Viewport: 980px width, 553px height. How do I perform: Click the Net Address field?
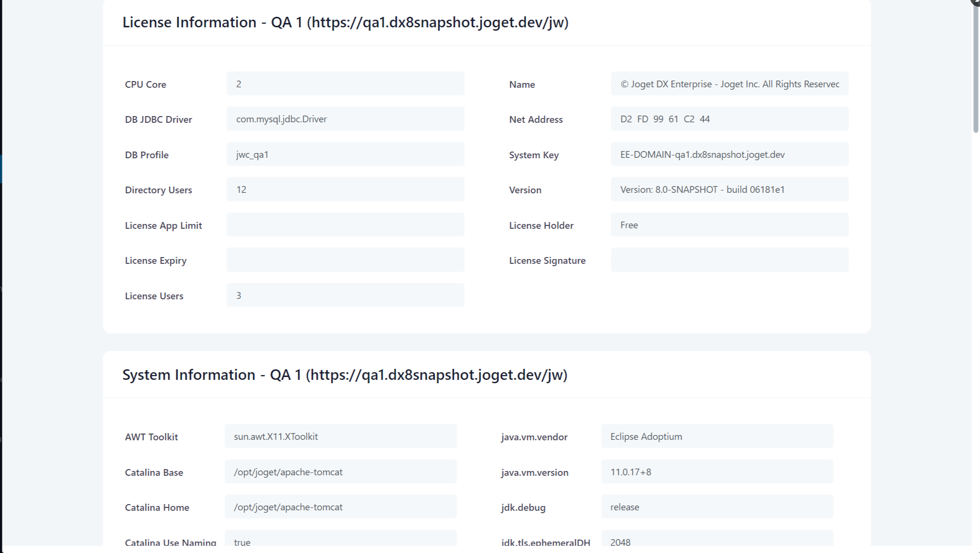(x=729, y=119)
